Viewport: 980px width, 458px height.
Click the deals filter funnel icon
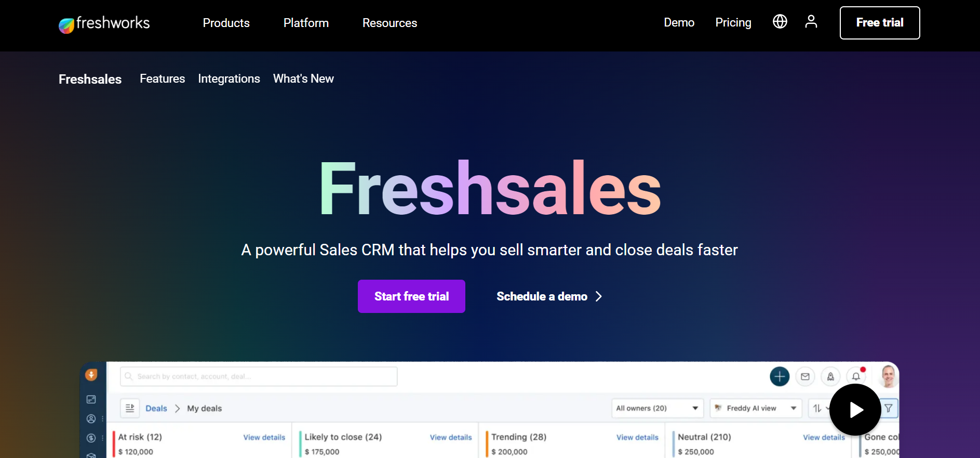(x=889, y=408)
